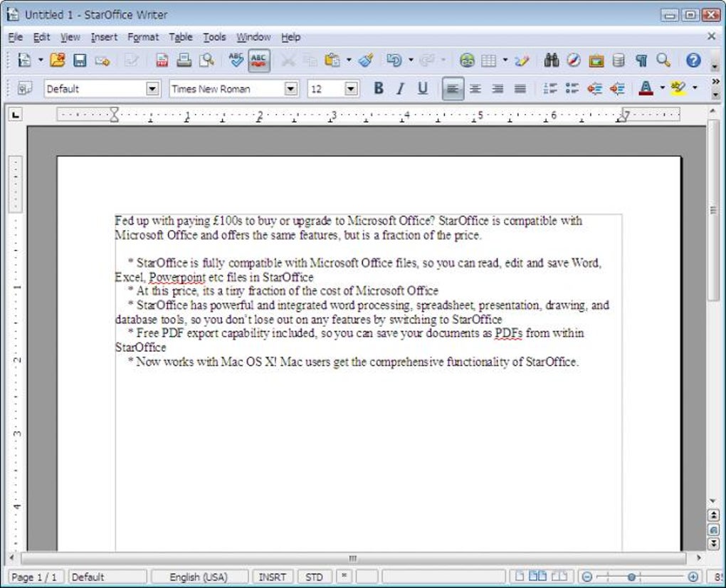The height and width of the screenshot is (588, 726).
Task: Open the File menu
Action: point(15,37)
